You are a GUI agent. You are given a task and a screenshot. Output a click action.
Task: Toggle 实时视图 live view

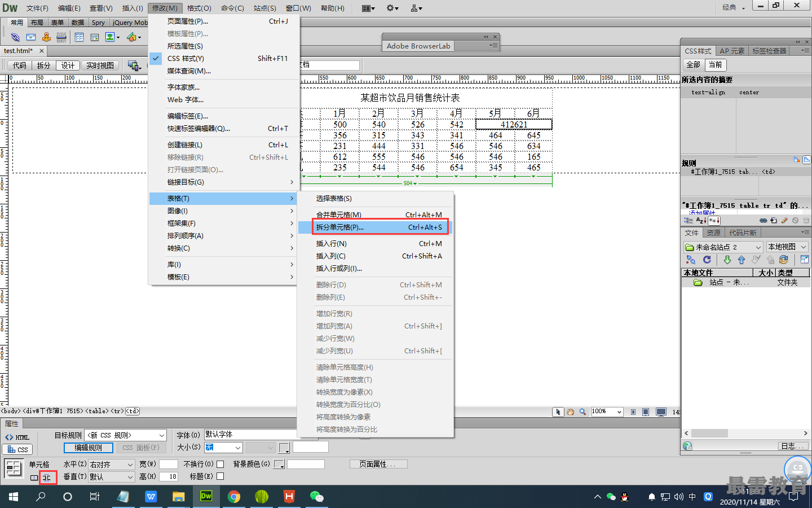point(100,65)
